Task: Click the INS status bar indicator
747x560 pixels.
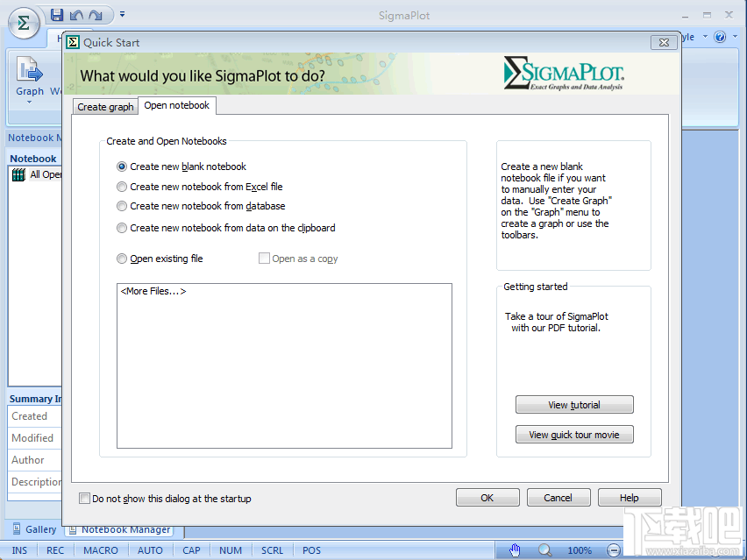Action: (x=19, y=550)
